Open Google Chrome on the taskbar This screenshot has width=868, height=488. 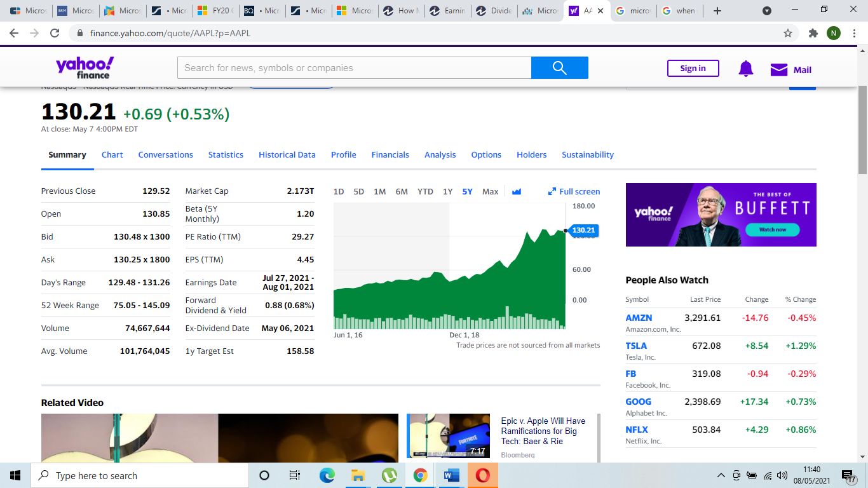coord(420,475)
